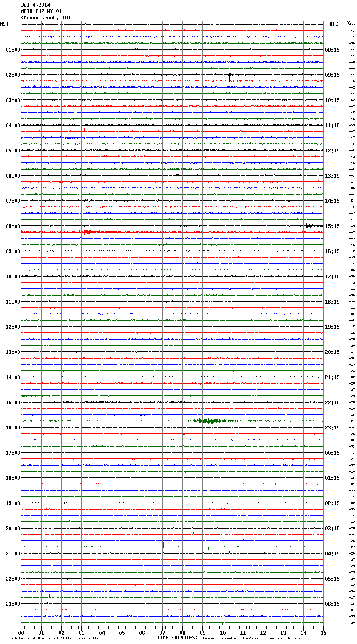This screenshot has width=357, height=644.
Task: Click the green event burst before 16:00
Action: click(x=210, y=420)
